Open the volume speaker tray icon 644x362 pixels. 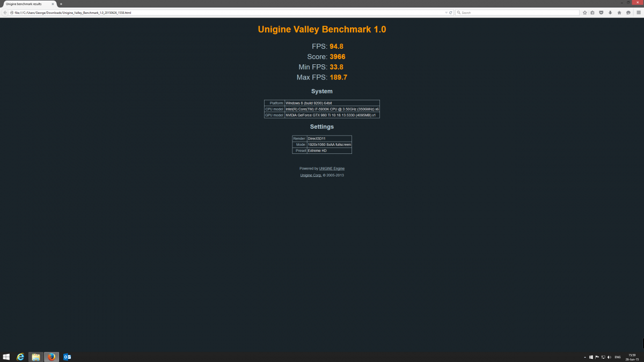tap(609, 357)
